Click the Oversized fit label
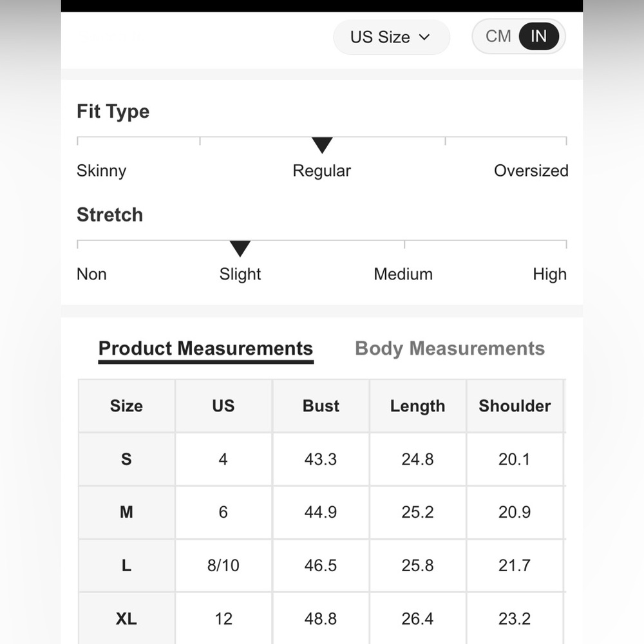 point(531,171)
